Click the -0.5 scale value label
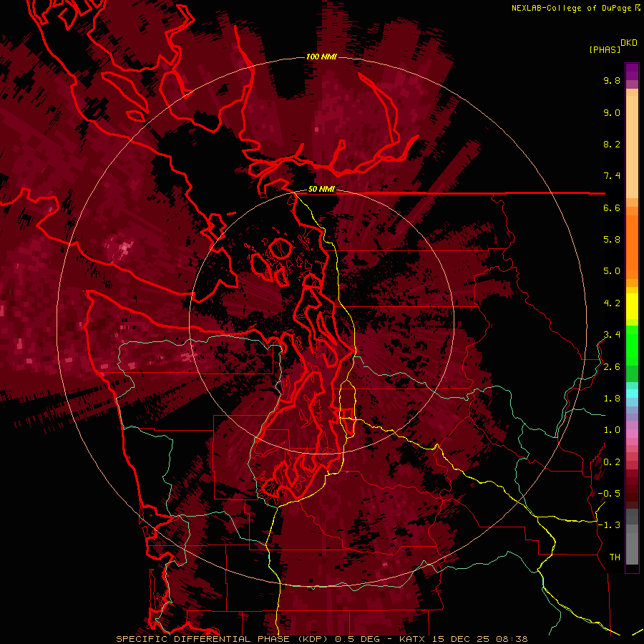 point(609,494)
